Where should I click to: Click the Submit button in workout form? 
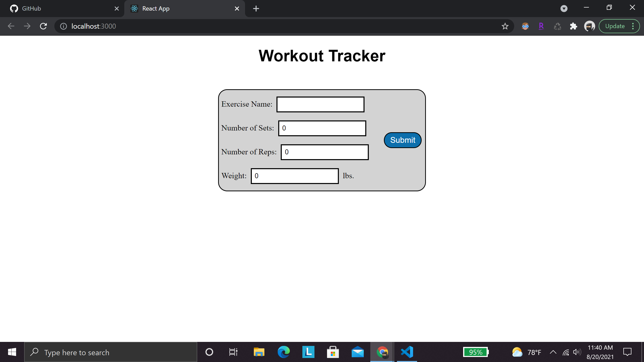(403, 140)
